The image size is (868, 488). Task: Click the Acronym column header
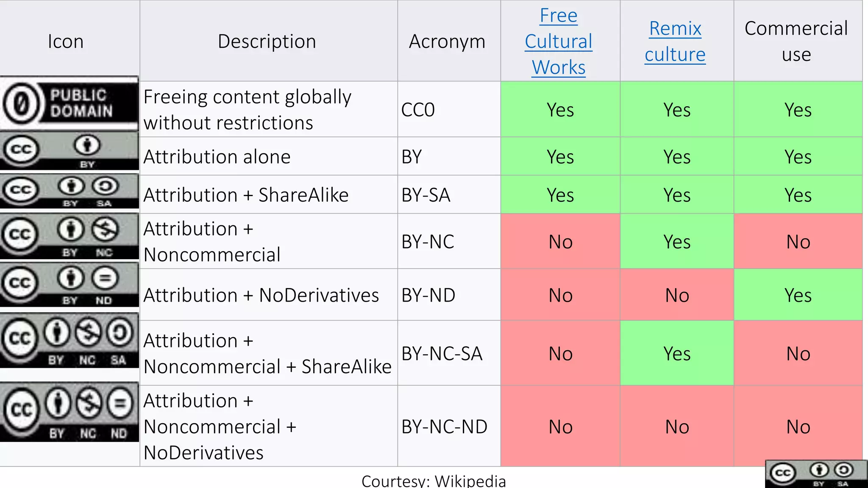click(447, 42)
